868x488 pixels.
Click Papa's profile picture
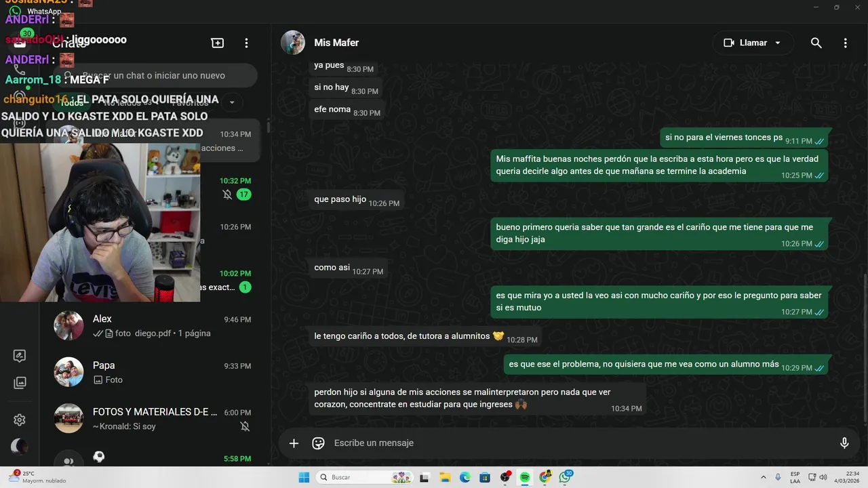pos(68,372)
